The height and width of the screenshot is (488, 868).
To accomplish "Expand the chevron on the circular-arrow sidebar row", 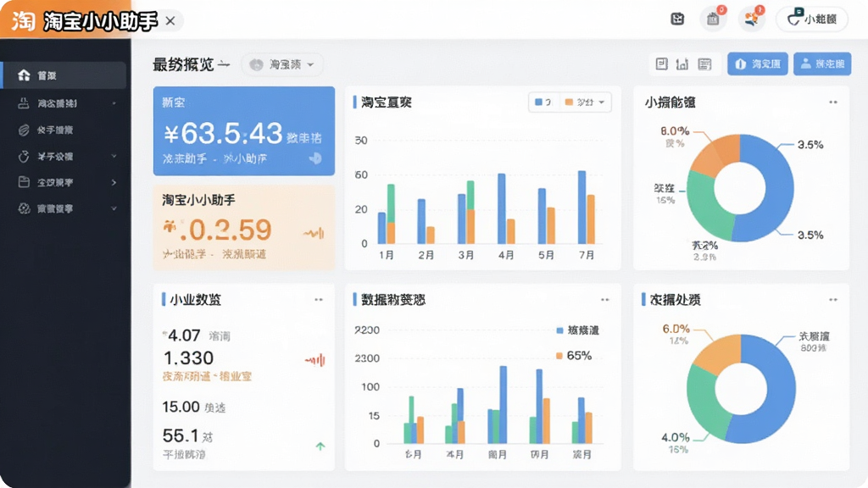I will click(x=114, y=157).
